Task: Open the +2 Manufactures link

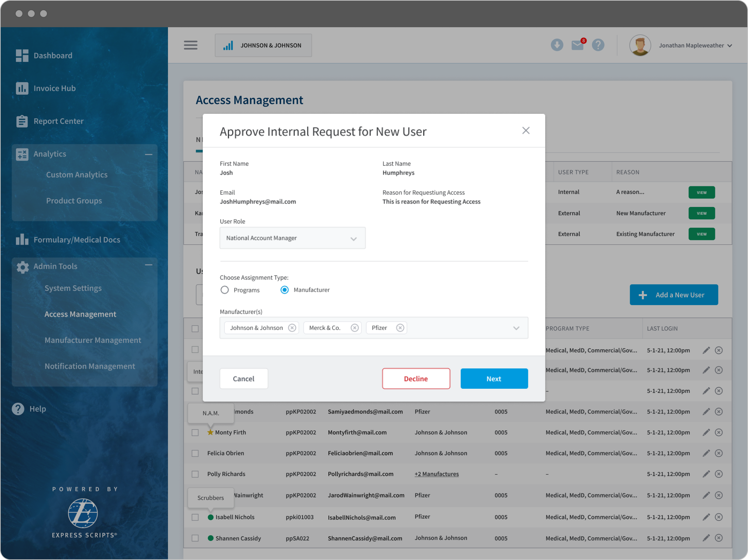Action: (436, 474)
